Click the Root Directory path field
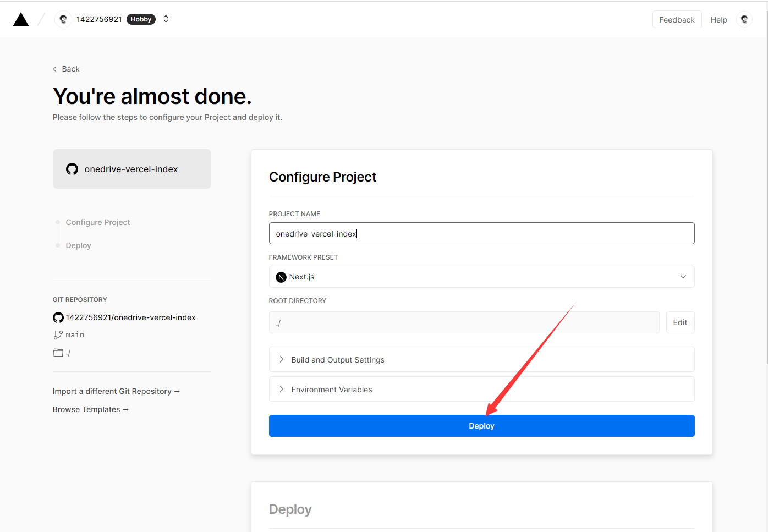This screenshot has width=768, height=532. coord(464,322)
